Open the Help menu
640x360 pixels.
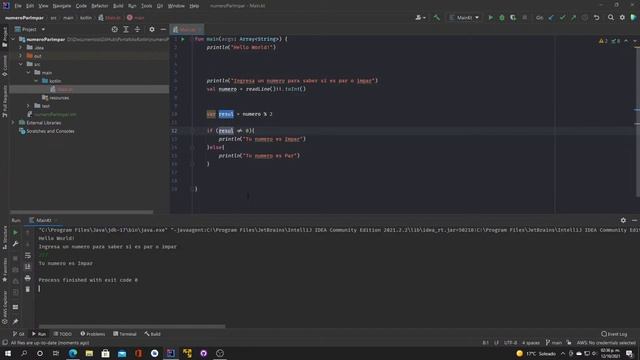coord(194,6)
